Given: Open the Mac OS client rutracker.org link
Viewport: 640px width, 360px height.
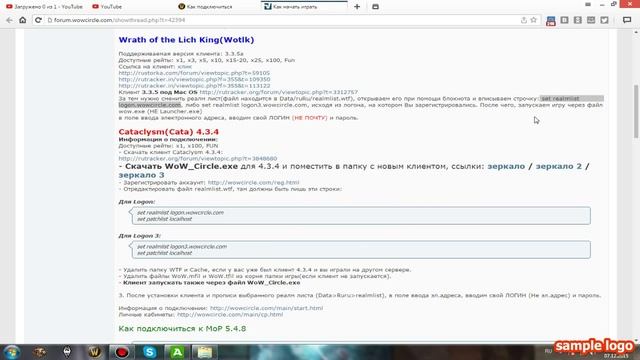Looking at the screenshot, I should point(278,92).
